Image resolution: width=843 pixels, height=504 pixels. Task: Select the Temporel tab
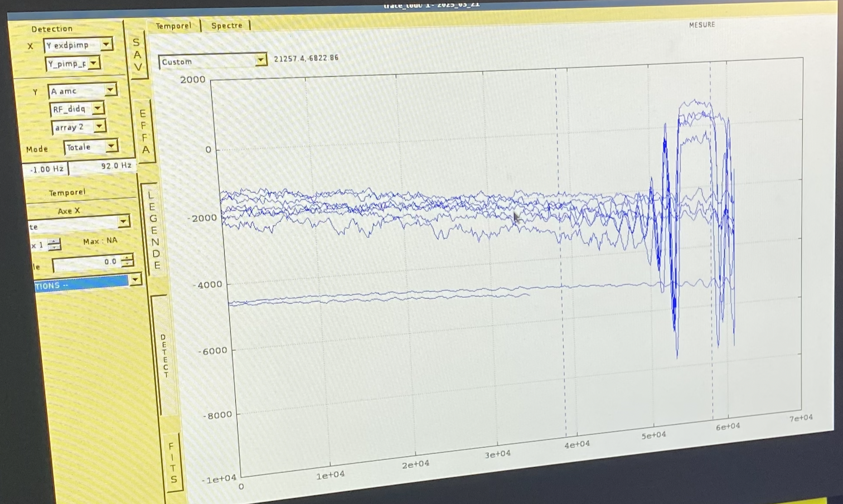pyautogui.click(x=173, y=26)
